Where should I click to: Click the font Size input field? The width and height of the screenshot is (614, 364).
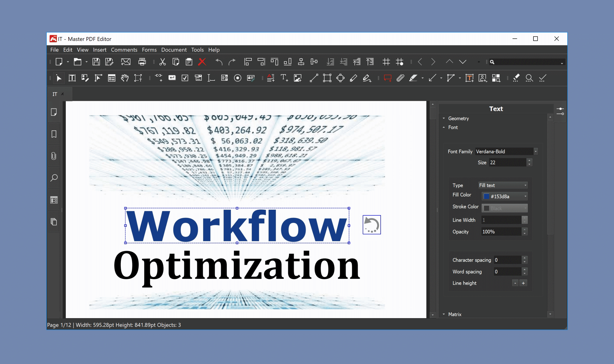[x=508, y=162]
